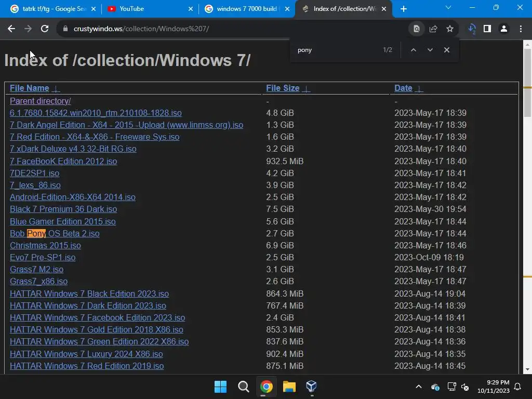
Task: Close the 'tatrk tf/tg' Google tab
Action: click(x=94, y=9)
